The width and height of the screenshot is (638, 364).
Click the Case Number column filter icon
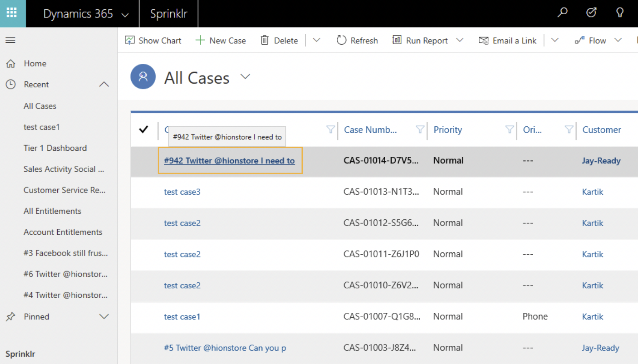[420, 130]
